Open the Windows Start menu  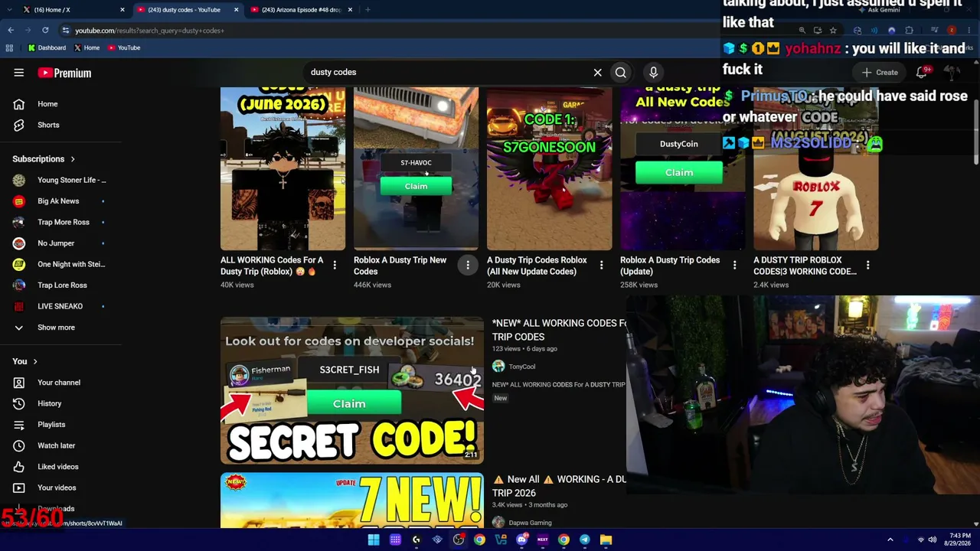coord(374,540)
